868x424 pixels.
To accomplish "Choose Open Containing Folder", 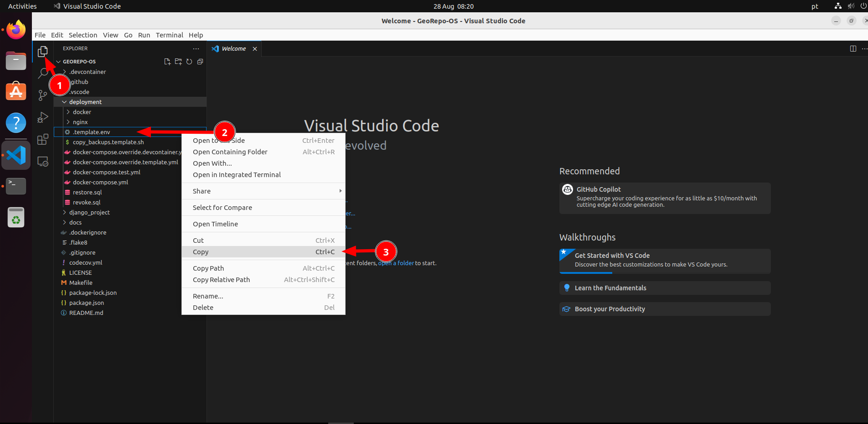I will (263, 152).
